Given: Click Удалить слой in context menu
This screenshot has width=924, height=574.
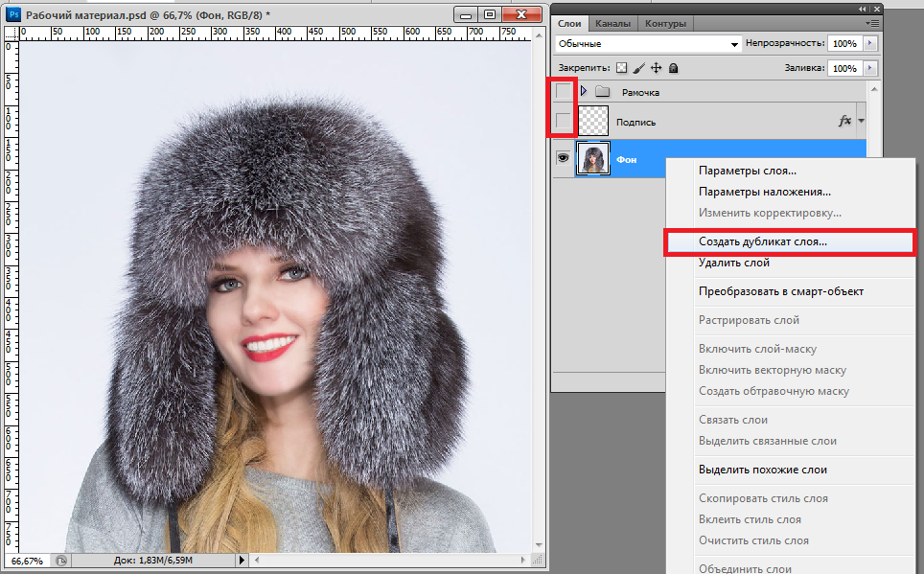Looking at the screenshot, I should tap(734, 263).
